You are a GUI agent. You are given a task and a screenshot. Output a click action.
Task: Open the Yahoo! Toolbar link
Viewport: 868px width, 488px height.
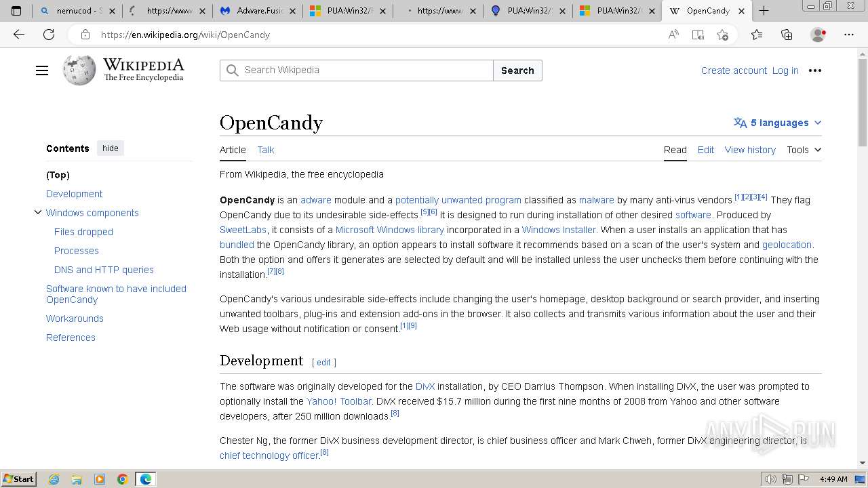[x=338, y=401]
